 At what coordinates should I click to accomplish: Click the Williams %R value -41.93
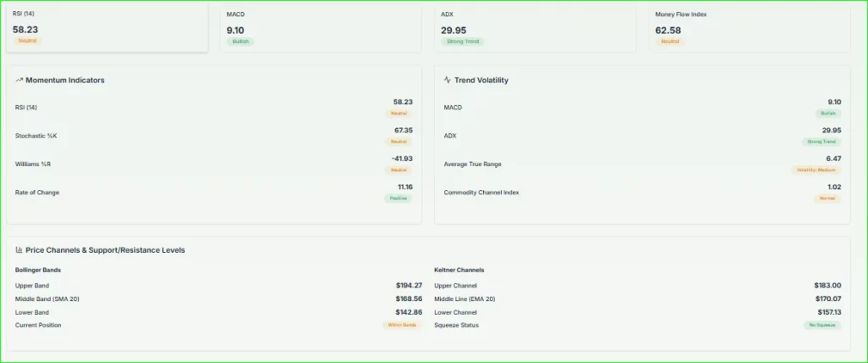click(x=402, y=159)
